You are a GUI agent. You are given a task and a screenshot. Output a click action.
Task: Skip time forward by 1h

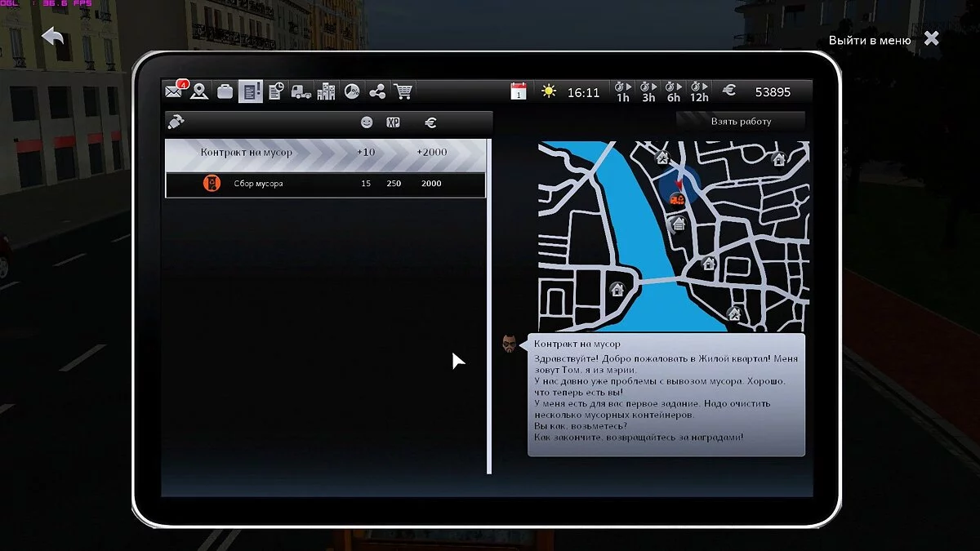(622, 91)
